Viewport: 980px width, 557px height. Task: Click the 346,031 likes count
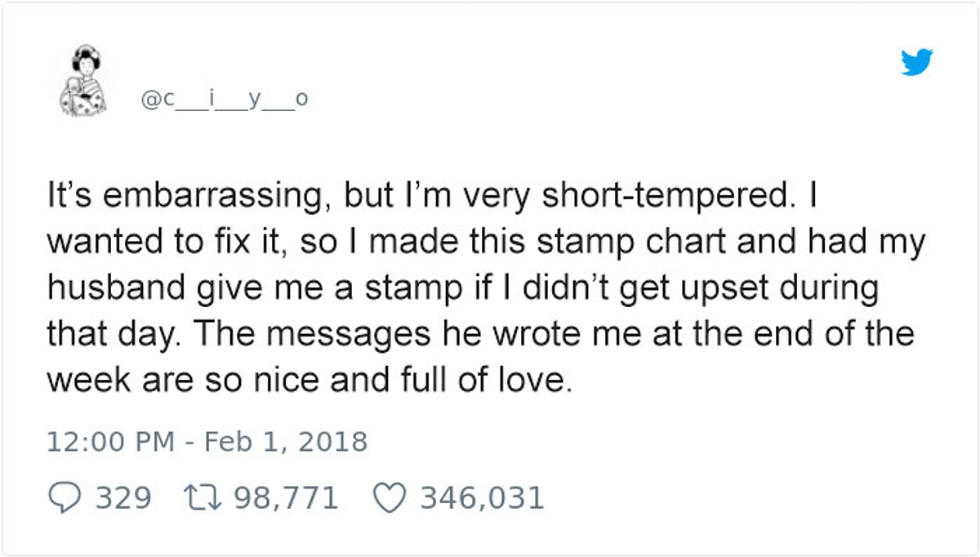[x=482, y=497]
